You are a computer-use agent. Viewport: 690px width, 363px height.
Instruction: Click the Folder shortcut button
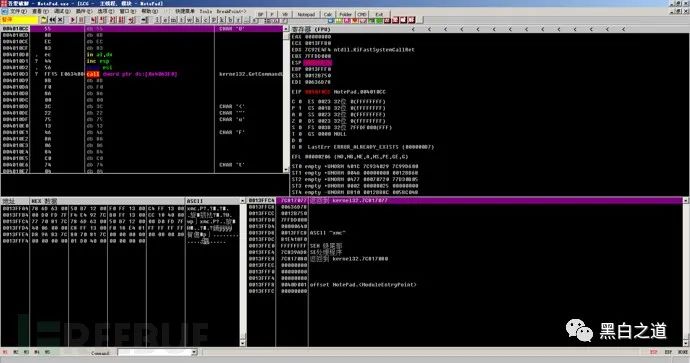point(345,15)
